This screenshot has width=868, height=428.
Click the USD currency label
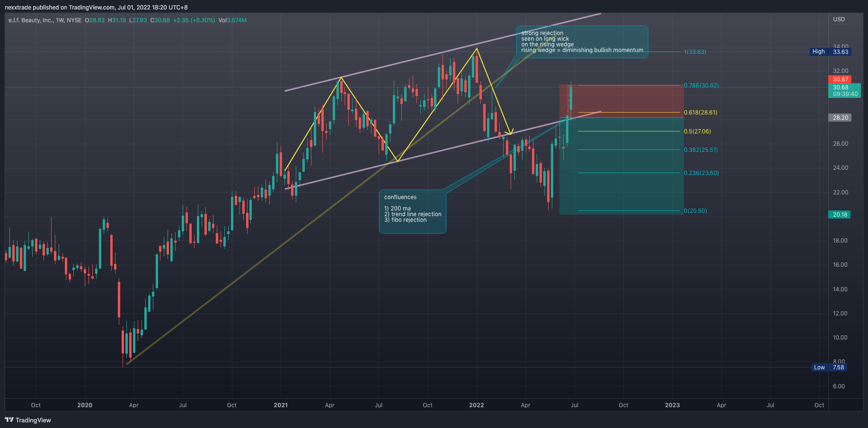[839, 19]
